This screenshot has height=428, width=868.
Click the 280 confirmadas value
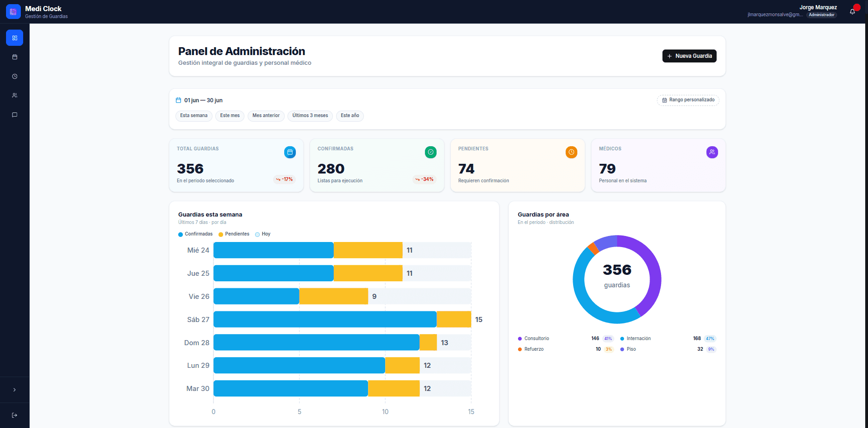[x=331, y=169]
